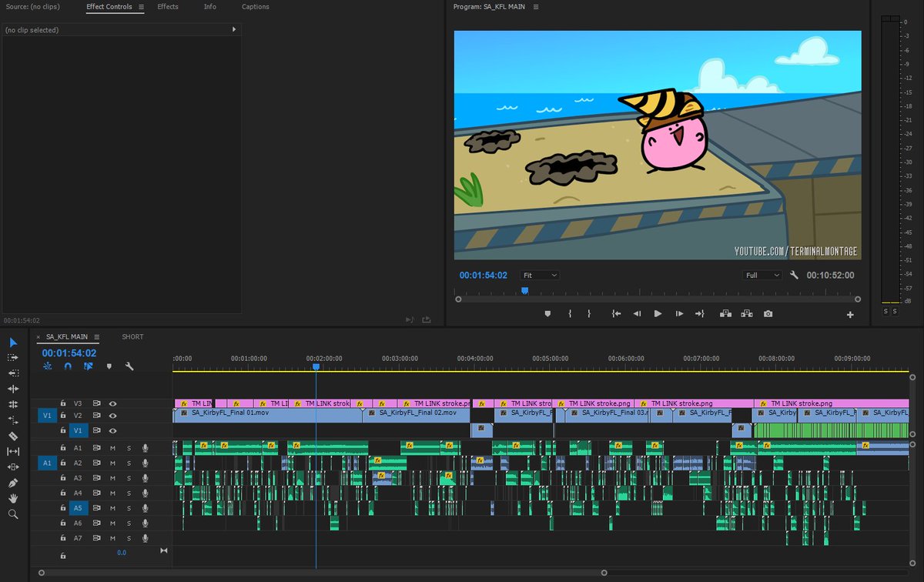Image resolution: width=924 pixels, height=582 pixels.
Task: Expand arrow beside no clip selected
Action: click(234, 29)
